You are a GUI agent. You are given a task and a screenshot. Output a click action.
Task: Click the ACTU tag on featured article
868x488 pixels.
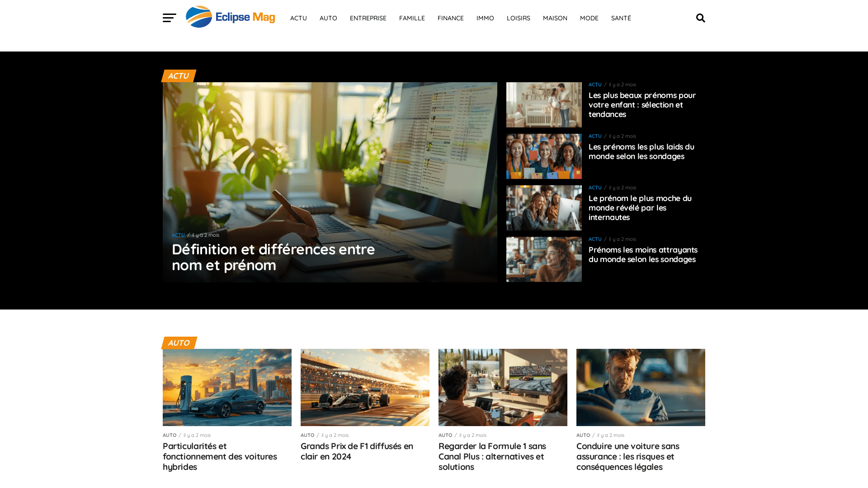point(178,235)
